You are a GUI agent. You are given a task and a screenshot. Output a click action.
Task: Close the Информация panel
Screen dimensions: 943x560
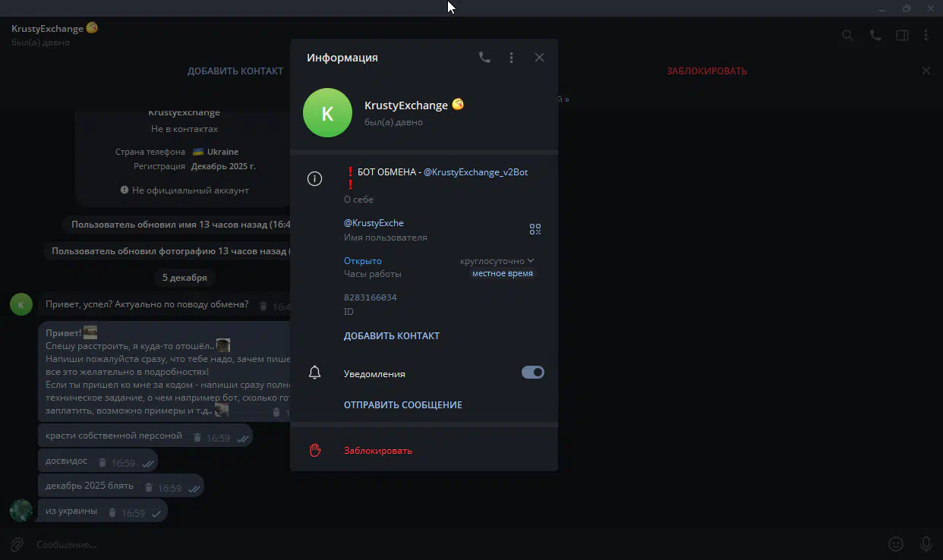(539, 58)
